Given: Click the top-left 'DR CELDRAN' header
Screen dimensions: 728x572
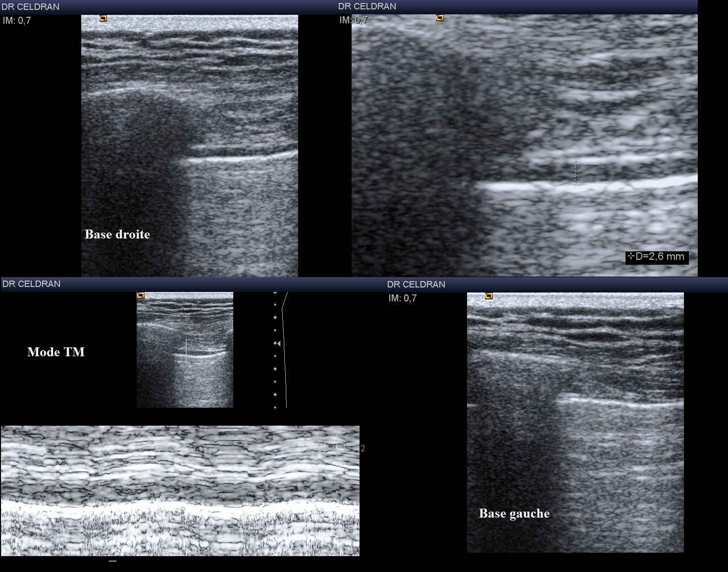Looking at the screenshot, I should (31, 7).
